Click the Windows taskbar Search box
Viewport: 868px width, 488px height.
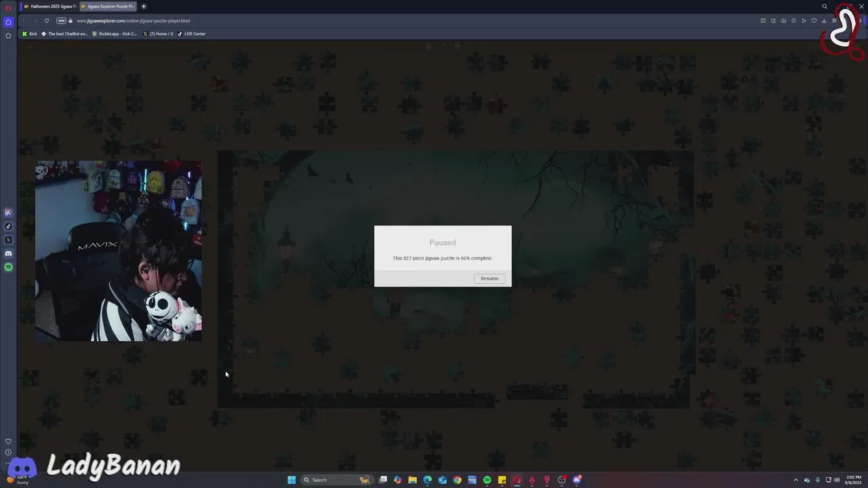pos(336,480)
